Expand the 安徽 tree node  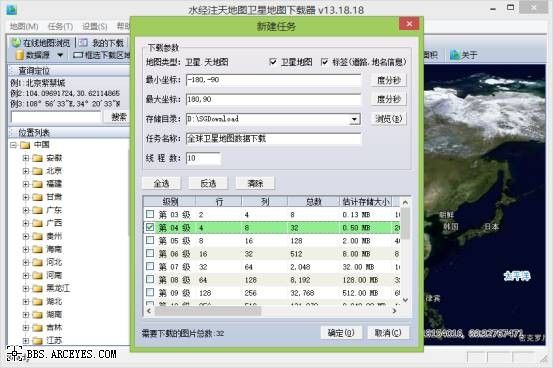click(x=26, y=158)
